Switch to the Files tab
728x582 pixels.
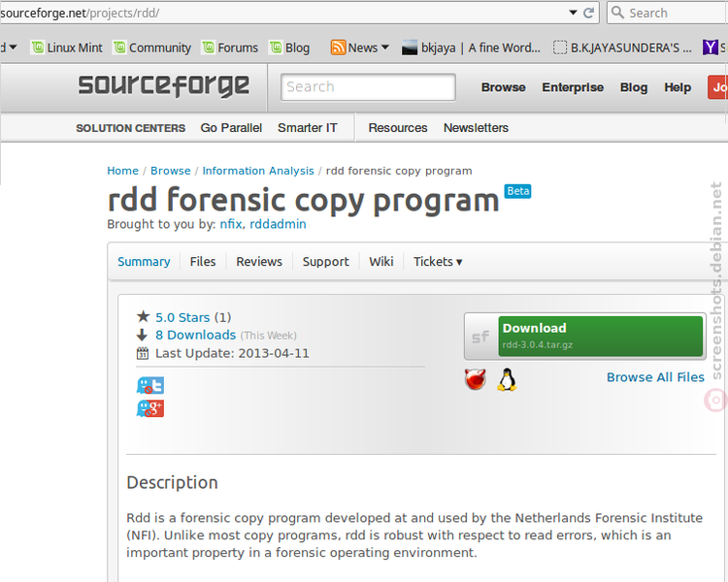point(203,262)
